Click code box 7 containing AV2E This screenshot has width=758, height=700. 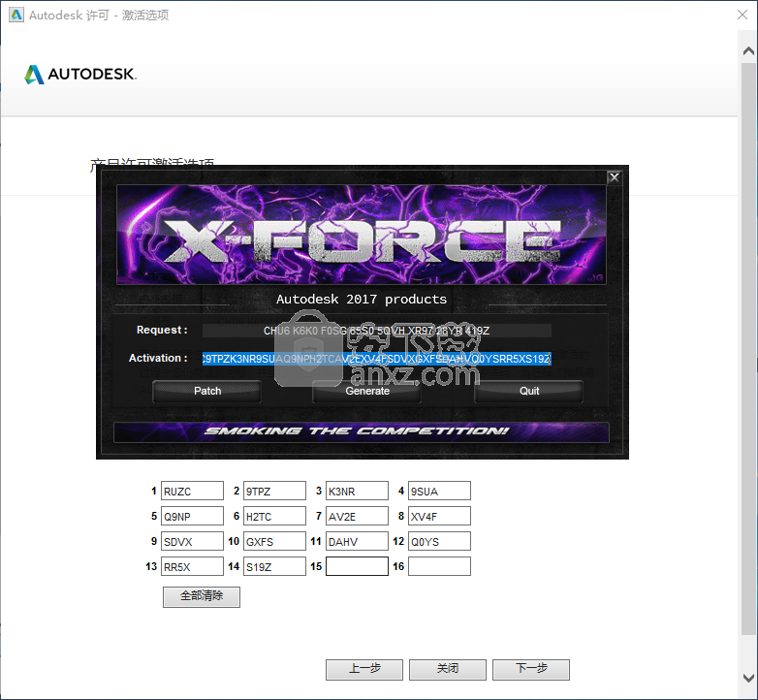point(358,516)
